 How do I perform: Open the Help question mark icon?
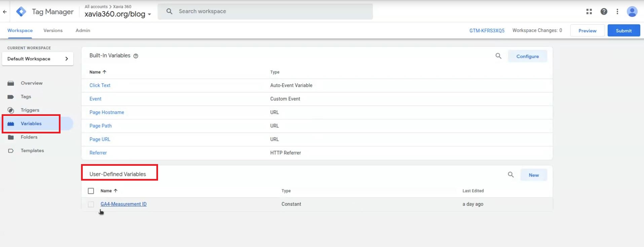tap(604, 11)
